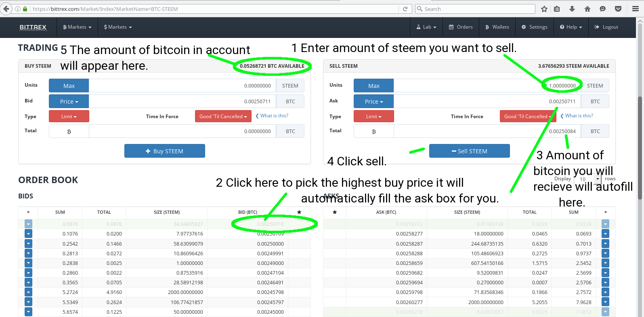Open the Dollar Markets dropdown menu
Image resolution: width=644 pixels, height=317 pixels.
[x=118, y=27]
